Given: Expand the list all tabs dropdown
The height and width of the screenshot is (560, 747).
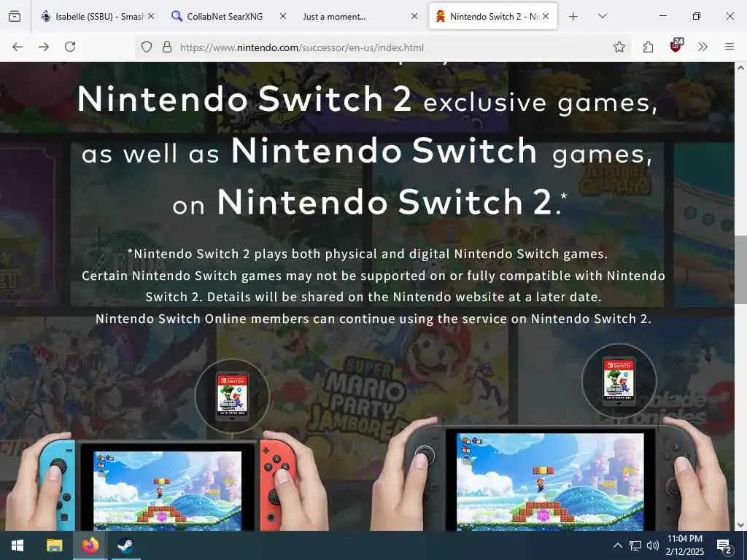Looking at the screenshot, I should (x=602, y=16).
